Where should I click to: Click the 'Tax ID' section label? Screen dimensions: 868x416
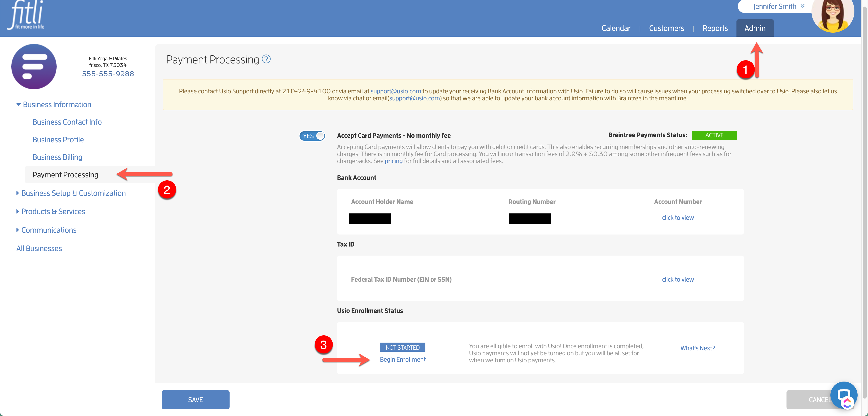[346, 244]
